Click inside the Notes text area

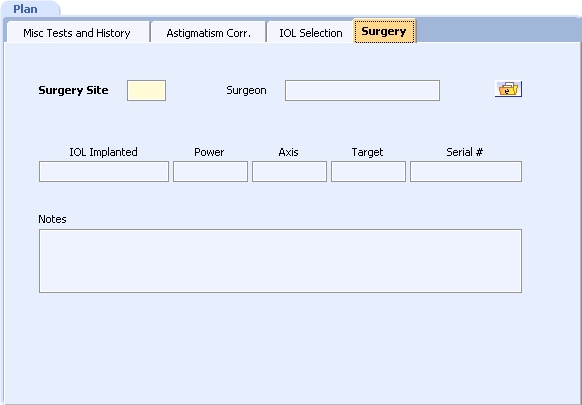pyautogui.click(x=280, y=261)
